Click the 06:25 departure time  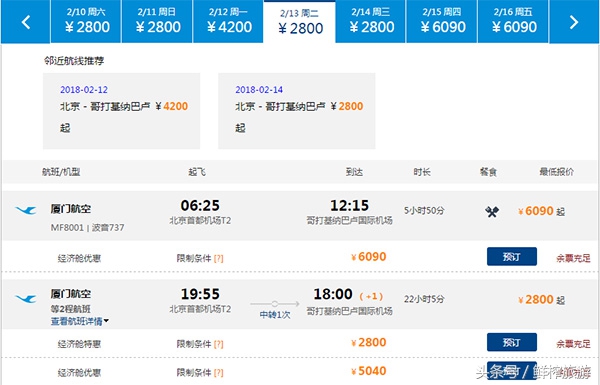[200, 206]
